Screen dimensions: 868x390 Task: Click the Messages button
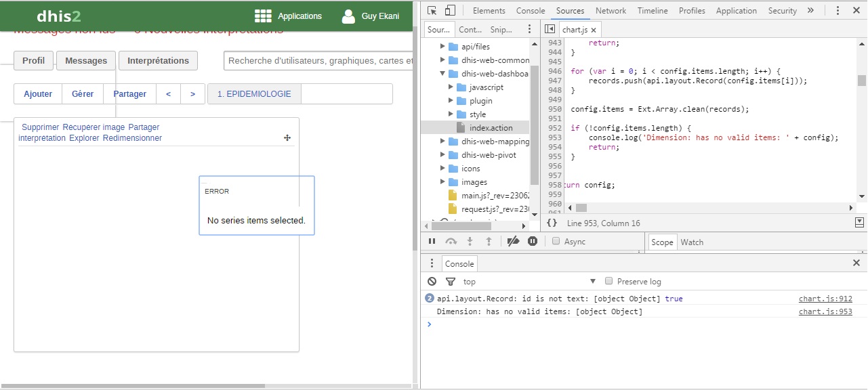pyautogui.click(x=86, y=60)
